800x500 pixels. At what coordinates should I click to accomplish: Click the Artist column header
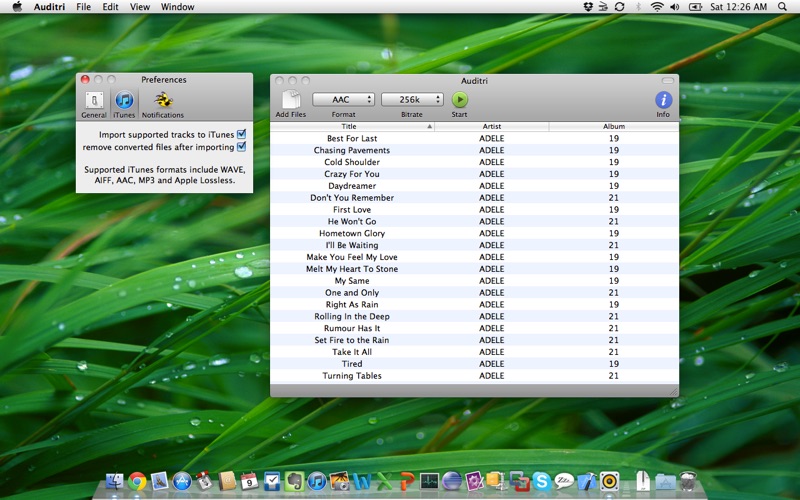[x=492, y=126]
